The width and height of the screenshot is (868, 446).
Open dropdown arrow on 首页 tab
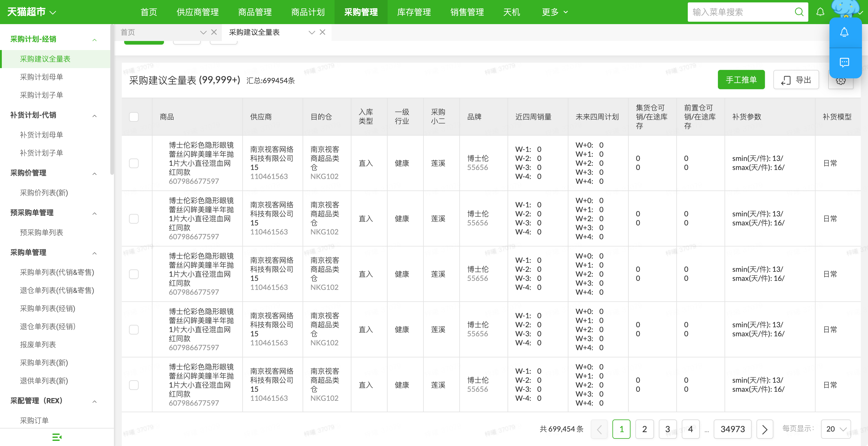pyautogui.click(x=203, y=32)
